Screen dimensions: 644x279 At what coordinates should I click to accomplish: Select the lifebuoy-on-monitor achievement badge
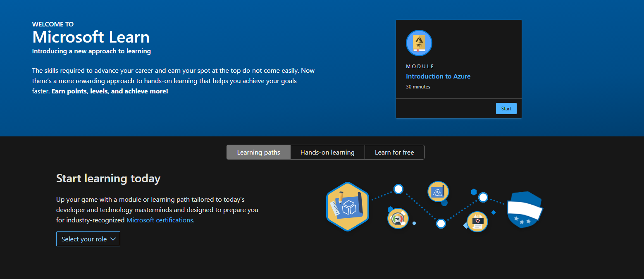pos(478,221)
